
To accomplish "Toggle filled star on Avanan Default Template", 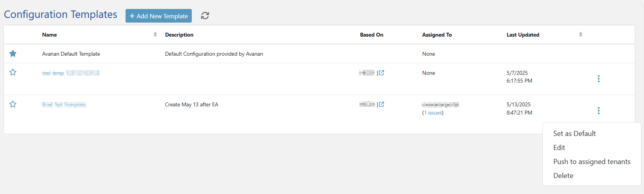I will click(13, 53).
